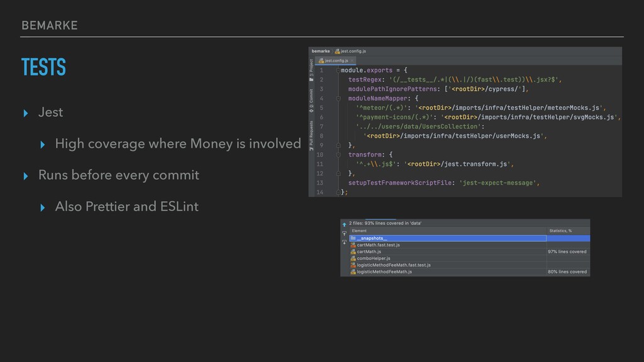Viewport: 644px width, 362px height.
Task: Click the flatten packages icon in coverage
Action: tap(344, 234)
